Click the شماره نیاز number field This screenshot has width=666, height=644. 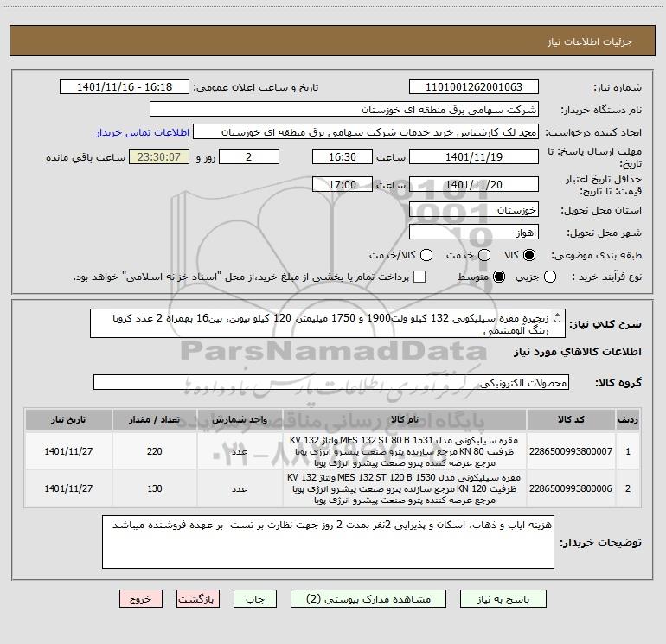pyautogui.click(x=474, y=87)
